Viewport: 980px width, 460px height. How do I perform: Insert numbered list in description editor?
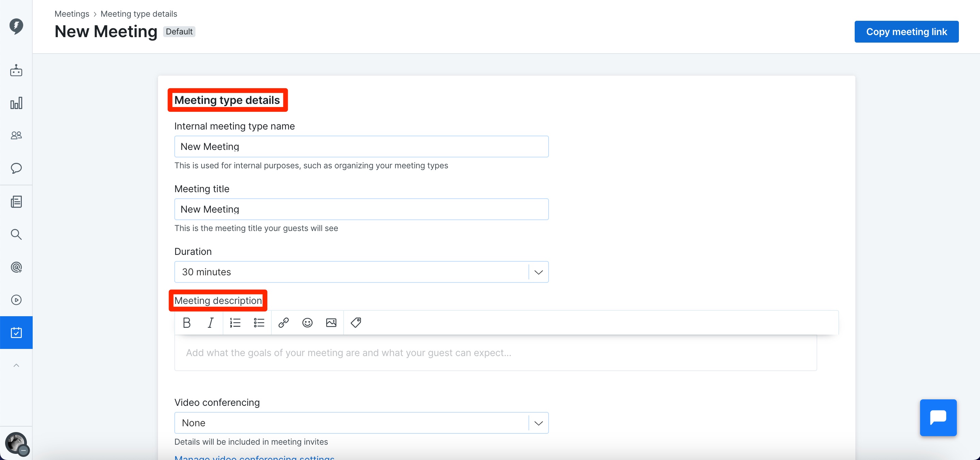click(x=235, y=323)
